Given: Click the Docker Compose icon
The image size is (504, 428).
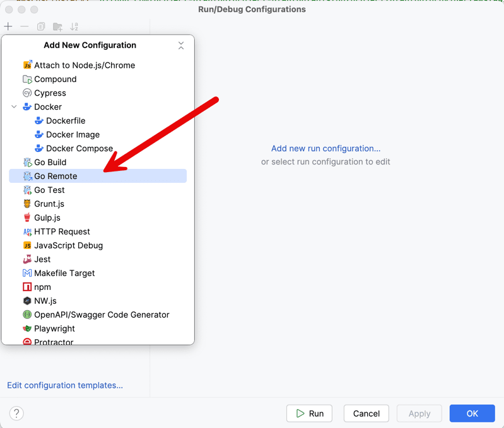Looking at the screenshot, I should (39, 148).
